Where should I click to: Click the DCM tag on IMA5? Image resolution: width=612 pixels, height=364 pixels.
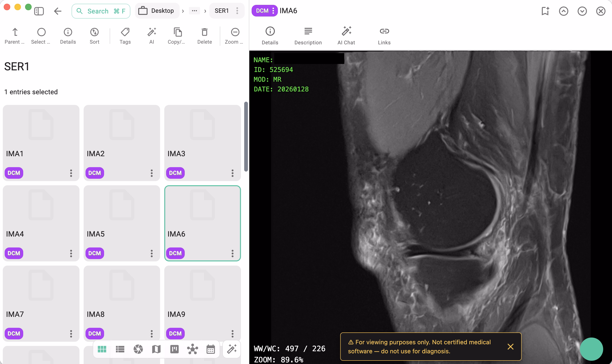[x=95, y=253]
